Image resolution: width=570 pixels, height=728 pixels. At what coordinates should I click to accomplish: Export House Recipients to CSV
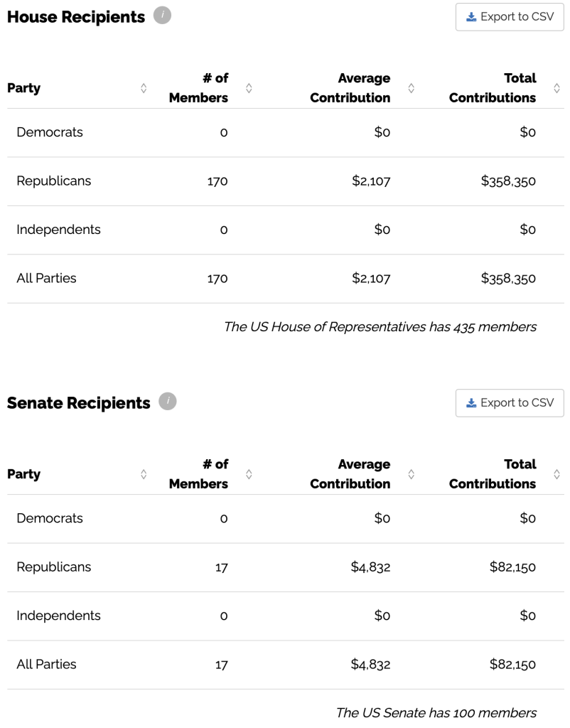pos(510,17)
